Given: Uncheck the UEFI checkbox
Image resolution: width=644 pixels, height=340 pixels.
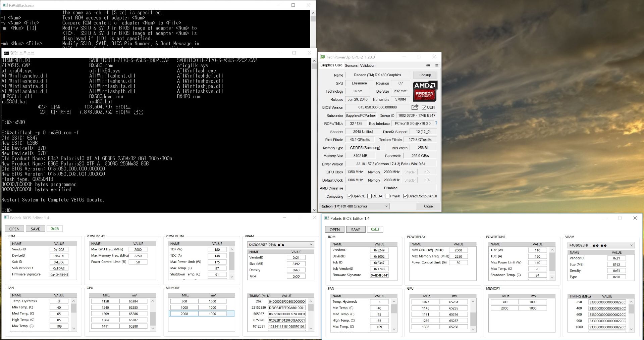Looking at the screenshot, I should (424, 107).
